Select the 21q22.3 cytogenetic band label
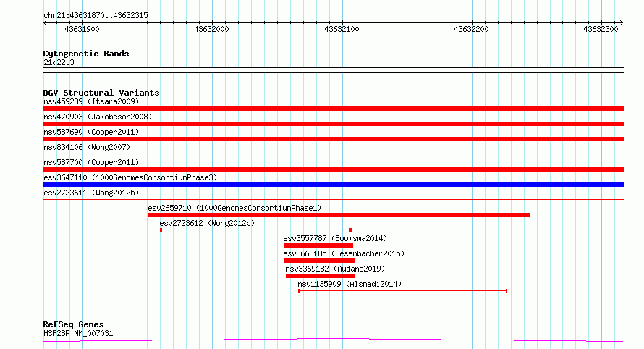The image size is (644, 349). coord(59,62)
